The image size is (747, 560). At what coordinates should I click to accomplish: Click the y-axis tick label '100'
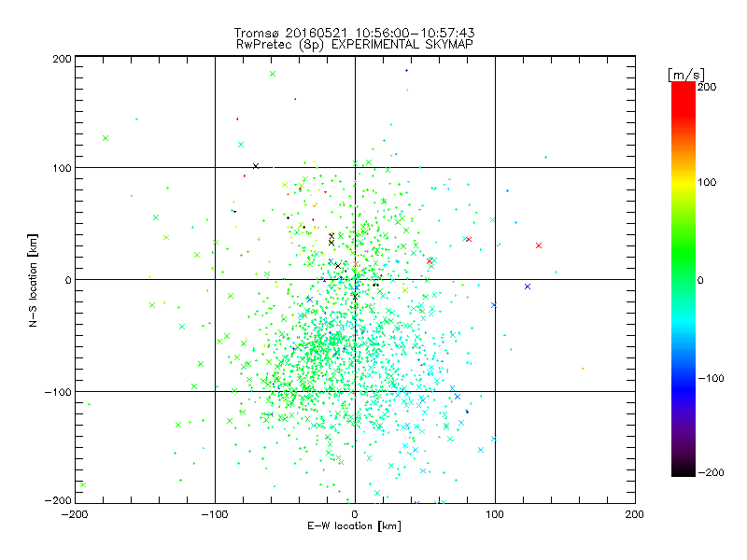click(62, 168)
